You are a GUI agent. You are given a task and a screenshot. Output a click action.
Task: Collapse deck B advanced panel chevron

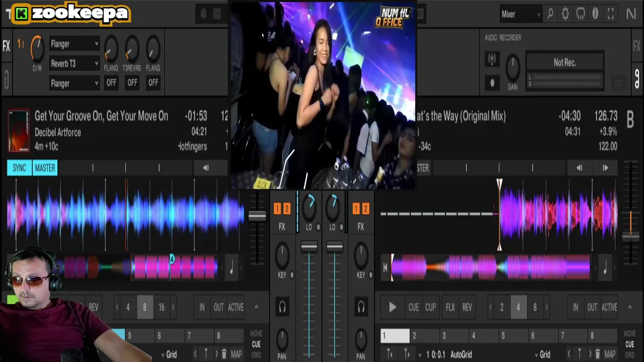tap(629, 307)
